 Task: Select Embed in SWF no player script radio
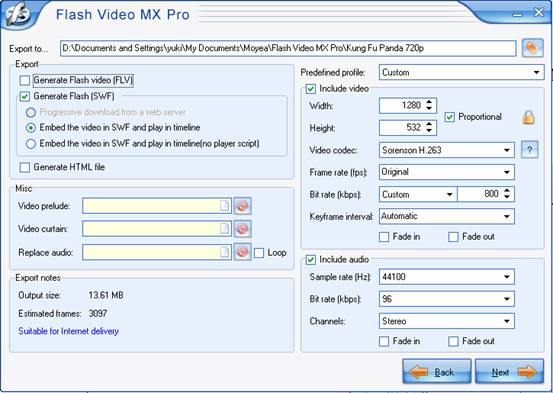point(31,144)
